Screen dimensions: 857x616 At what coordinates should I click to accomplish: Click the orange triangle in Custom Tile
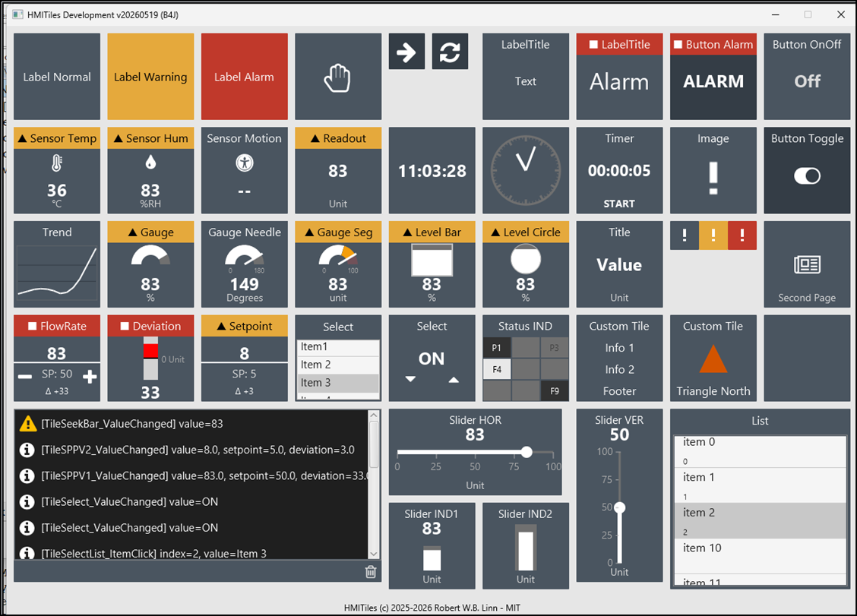coord(713,359)
